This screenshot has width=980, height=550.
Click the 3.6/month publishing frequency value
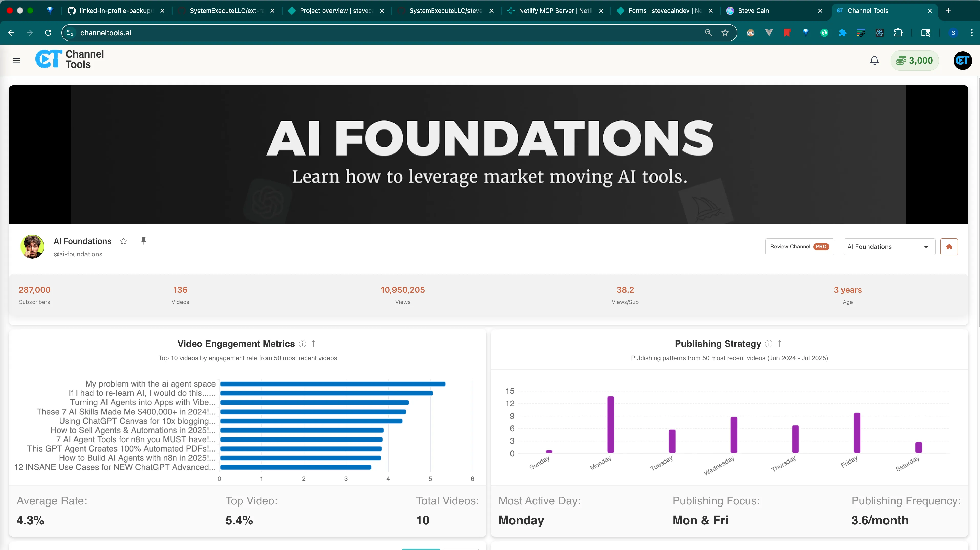[x=880, y=520]
